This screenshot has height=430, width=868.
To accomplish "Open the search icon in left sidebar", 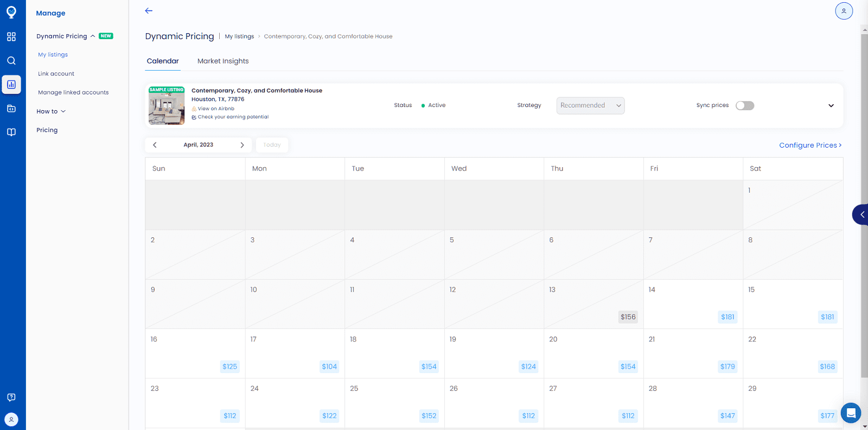I will click(11, 61).
